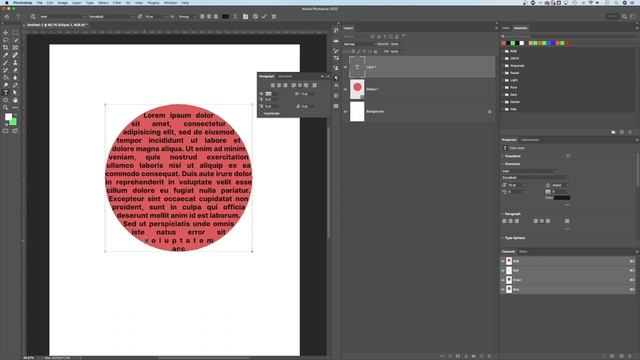The image size is (640, 360).
Task: Click the Share button at top right
Action: pos(612,17)
